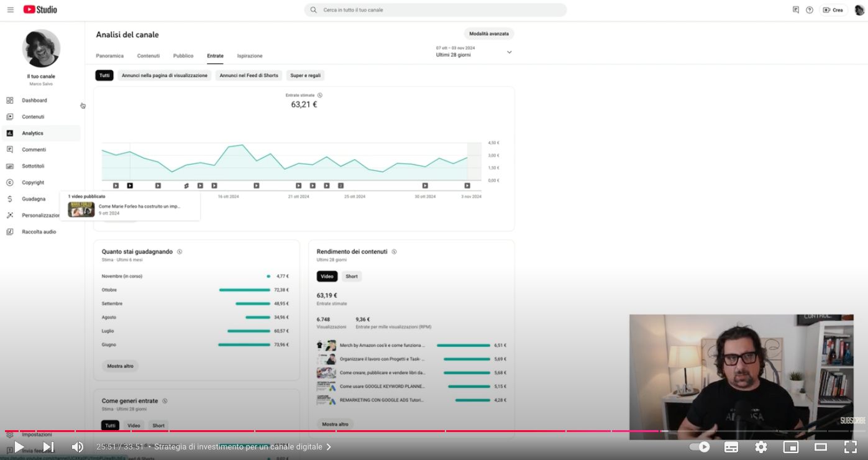The image size is (868, 460).
Task: Select Video chip in Come generi entrate
Action: (134, 426)
